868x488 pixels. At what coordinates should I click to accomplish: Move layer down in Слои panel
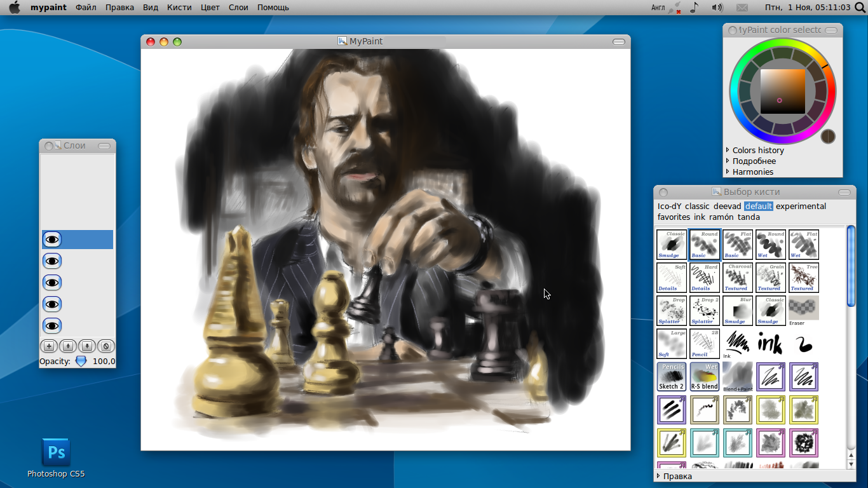tap(88, 346)
